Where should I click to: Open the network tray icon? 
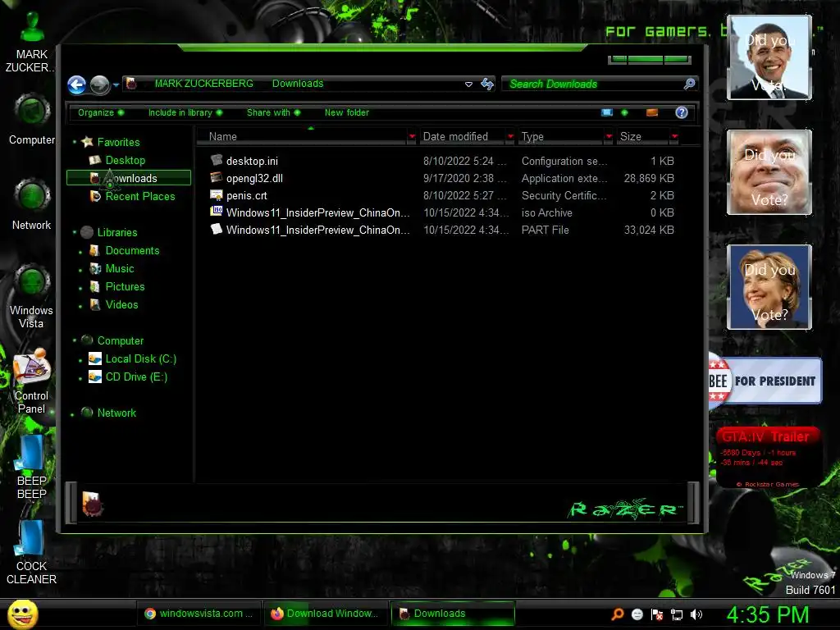pos(677,614)
